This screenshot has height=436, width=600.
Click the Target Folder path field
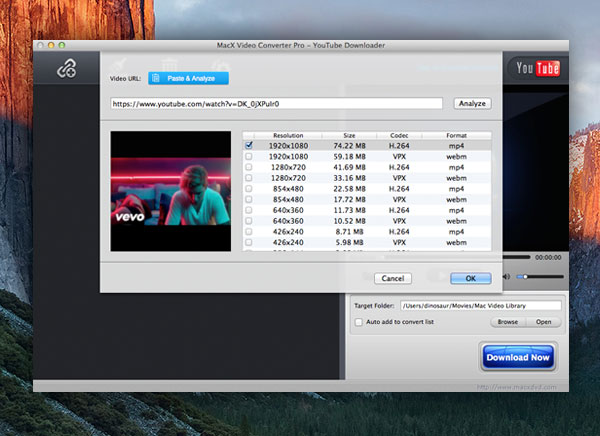pos(481,305)
